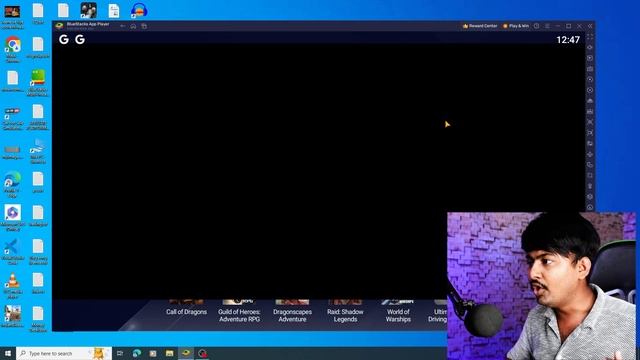This screenshot has height=360, width=640.
Task: Select Google Chrome desktop shortcut
Action: pos(13,49)
